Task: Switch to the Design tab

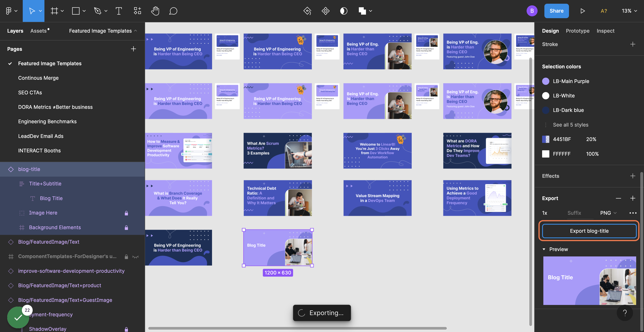Action: (550, 31)
